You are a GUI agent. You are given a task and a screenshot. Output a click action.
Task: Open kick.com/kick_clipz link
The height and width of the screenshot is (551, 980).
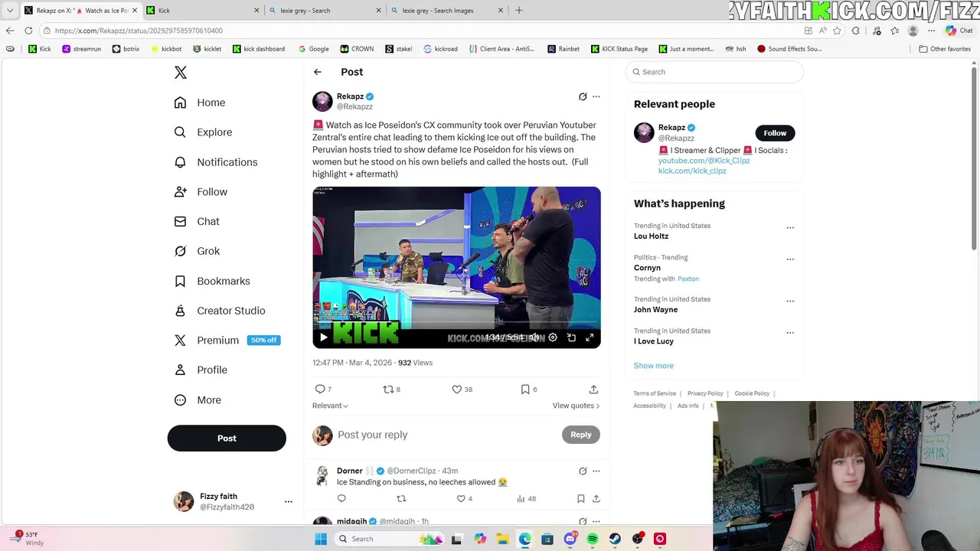[692, 171]
